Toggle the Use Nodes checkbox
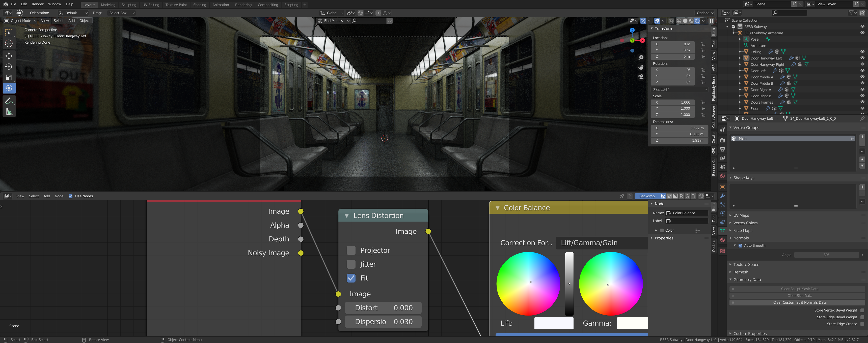 70,196
